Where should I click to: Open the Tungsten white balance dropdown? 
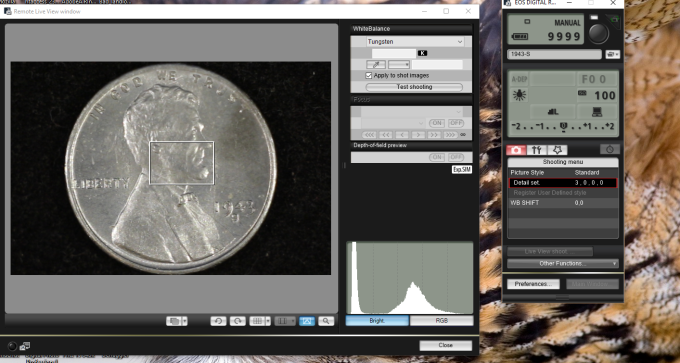click(415, 42)
